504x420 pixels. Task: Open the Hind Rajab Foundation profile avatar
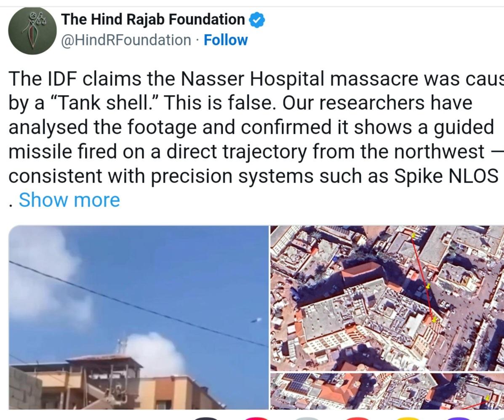(32, 31)
